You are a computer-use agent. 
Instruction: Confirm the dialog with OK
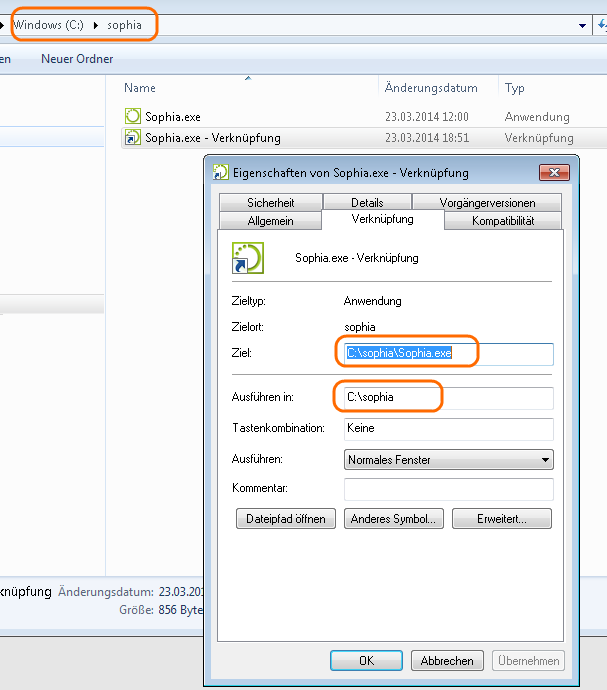pos(366,661)
